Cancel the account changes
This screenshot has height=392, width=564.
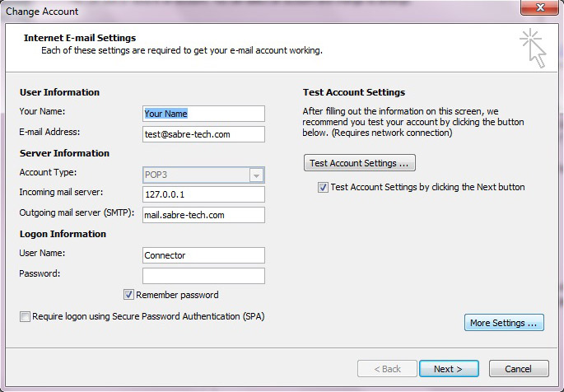[519, 369]
